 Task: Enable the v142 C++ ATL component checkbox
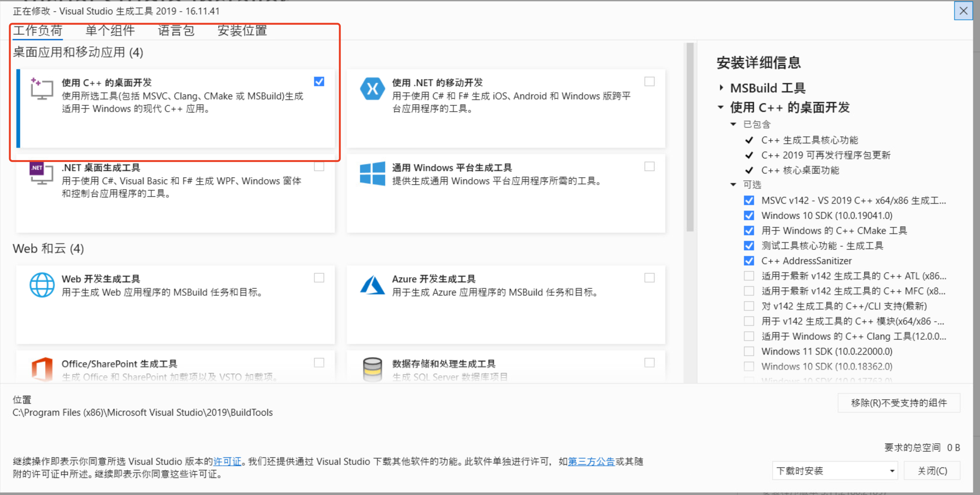pyautogui.click(x=748, y=276)
